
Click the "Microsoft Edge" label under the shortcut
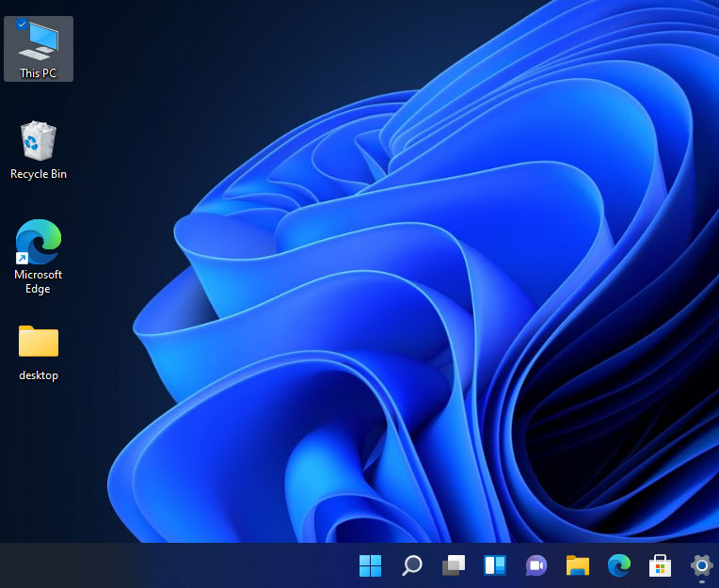[x=38, y=281]
